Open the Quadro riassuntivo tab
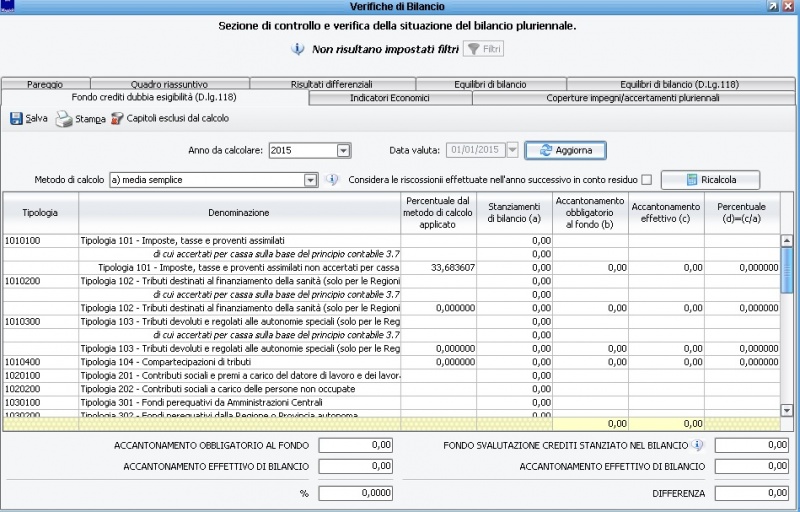This screenshot has width=800, height=512. coord(169,84)
